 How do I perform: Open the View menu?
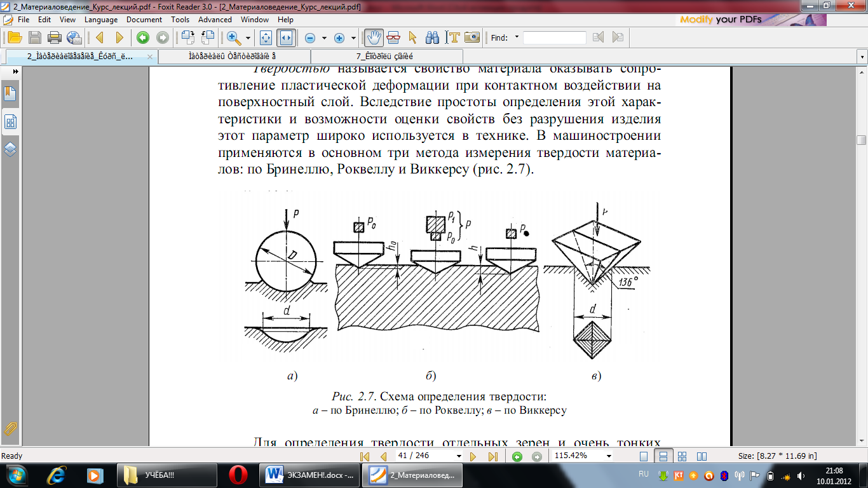pos(67,20)
